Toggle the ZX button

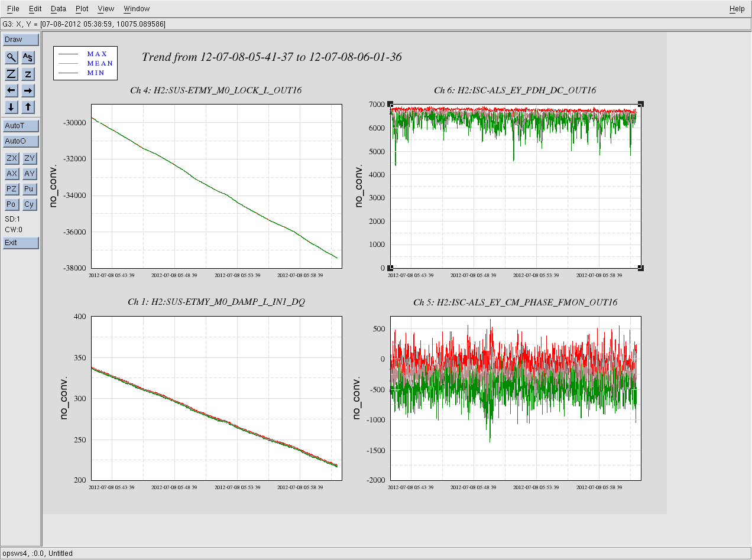[11, 158]
